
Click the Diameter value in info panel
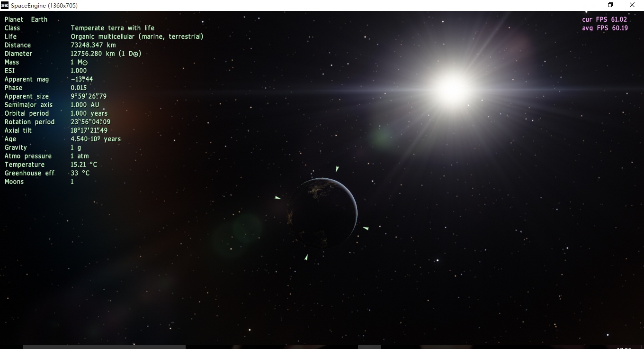coord(106,54)
